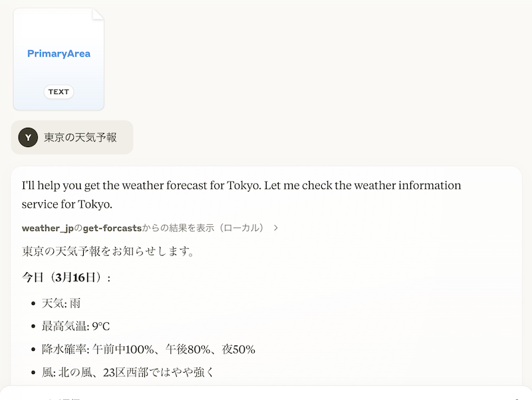Focus the message input box at bottom
Image resolution: width=532 pixels, height=400 pixels.
pos(266,393)
